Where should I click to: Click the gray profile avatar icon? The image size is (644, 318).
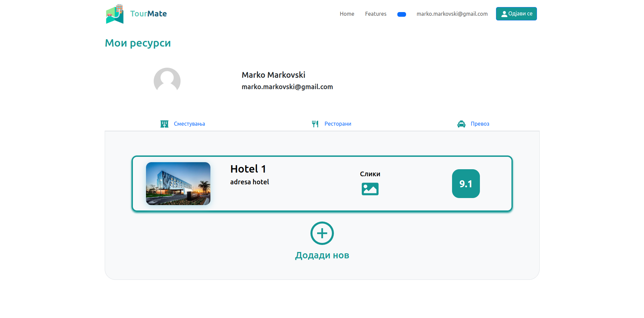167,80
